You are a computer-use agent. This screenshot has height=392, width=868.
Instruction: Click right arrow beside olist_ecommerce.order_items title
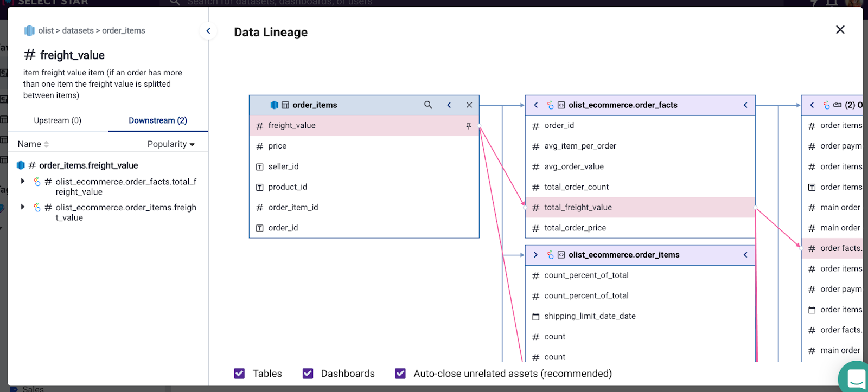pos(536,255)
